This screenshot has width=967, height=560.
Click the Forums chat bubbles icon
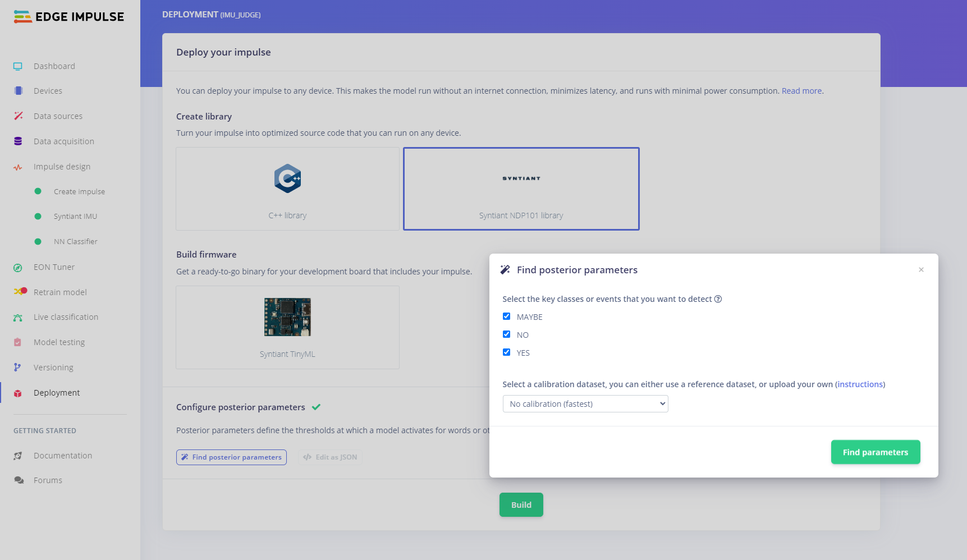tap(19, 480)
